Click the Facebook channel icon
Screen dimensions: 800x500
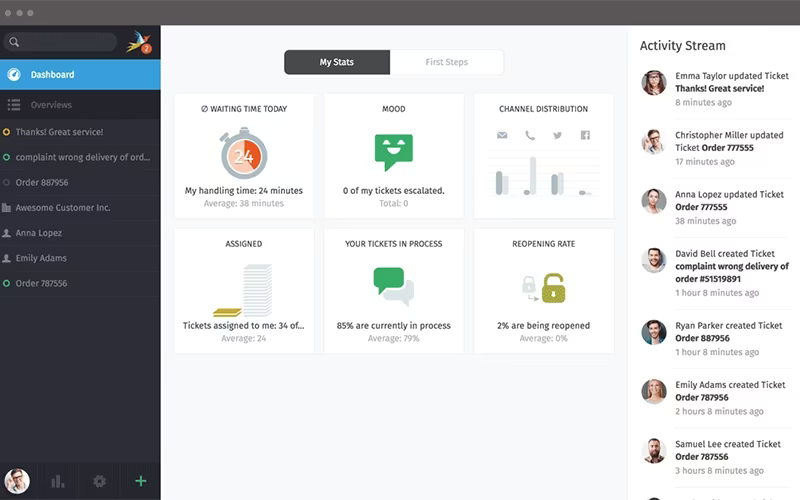click(585, 135)
